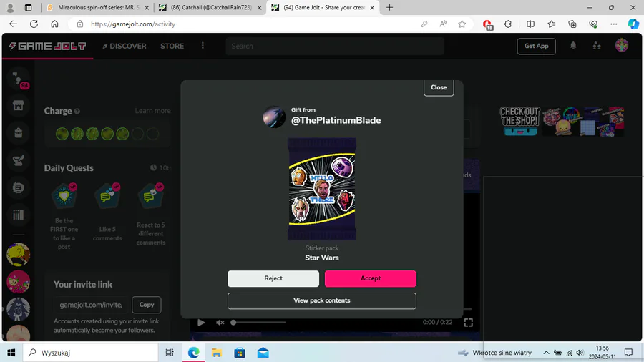
Task: Open browser settings and more menu
Action: [x=614, y=24]
